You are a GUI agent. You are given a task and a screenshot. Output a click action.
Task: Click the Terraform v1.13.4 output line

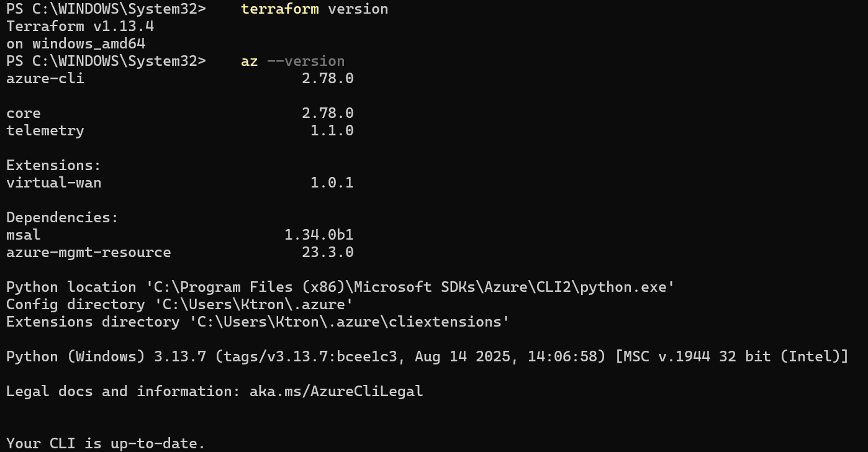pyautogui.click(x=80, y=26)
